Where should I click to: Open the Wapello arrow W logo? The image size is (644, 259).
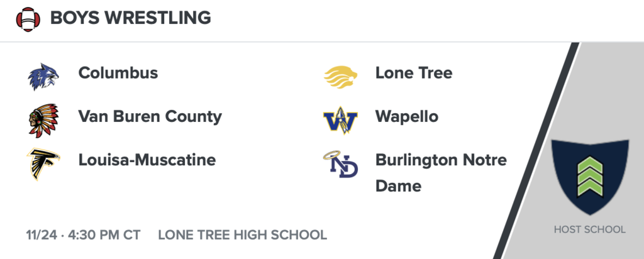(340, 119)
